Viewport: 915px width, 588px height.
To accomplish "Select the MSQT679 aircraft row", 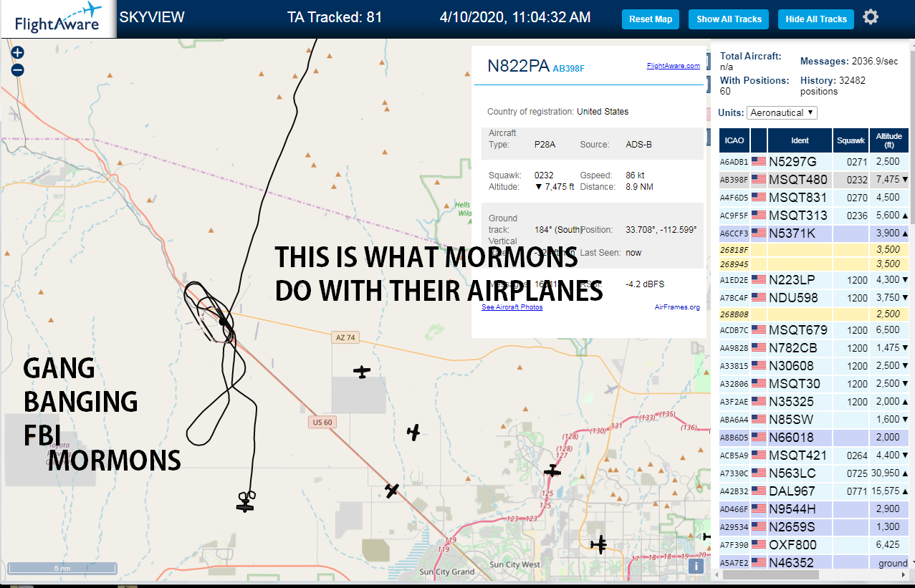I will coord(813,330).
